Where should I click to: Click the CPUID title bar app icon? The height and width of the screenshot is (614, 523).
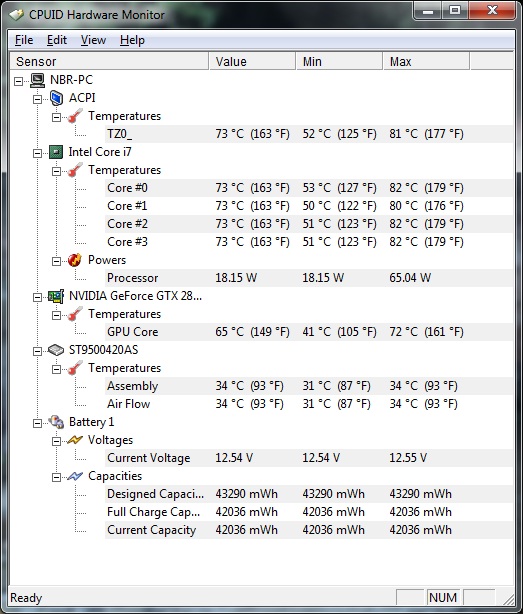[16, 15]
